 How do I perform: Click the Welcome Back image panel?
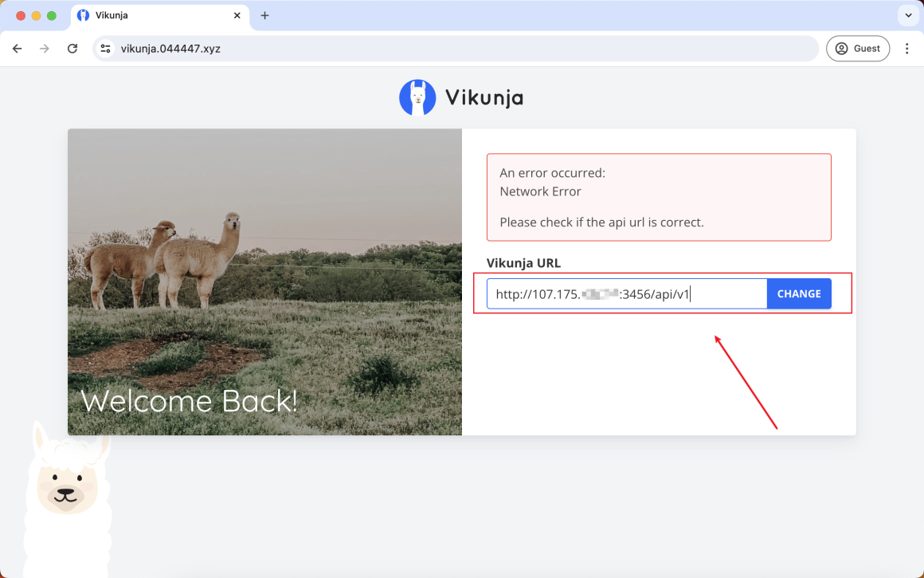pos(264,281)
